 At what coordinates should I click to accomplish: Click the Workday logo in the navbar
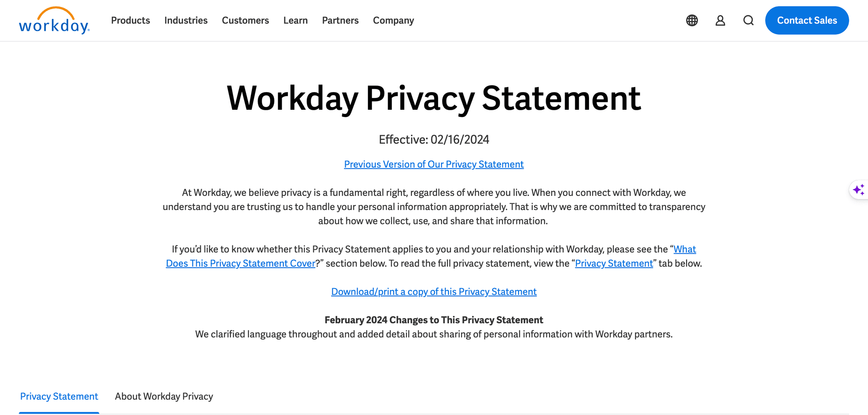(54, 20)
